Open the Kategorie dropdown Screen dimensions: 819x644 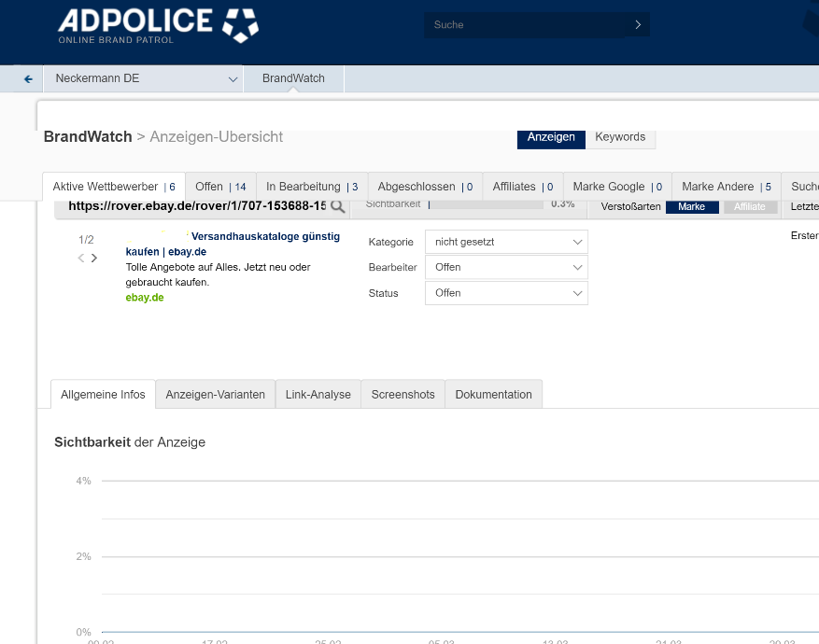506,242
